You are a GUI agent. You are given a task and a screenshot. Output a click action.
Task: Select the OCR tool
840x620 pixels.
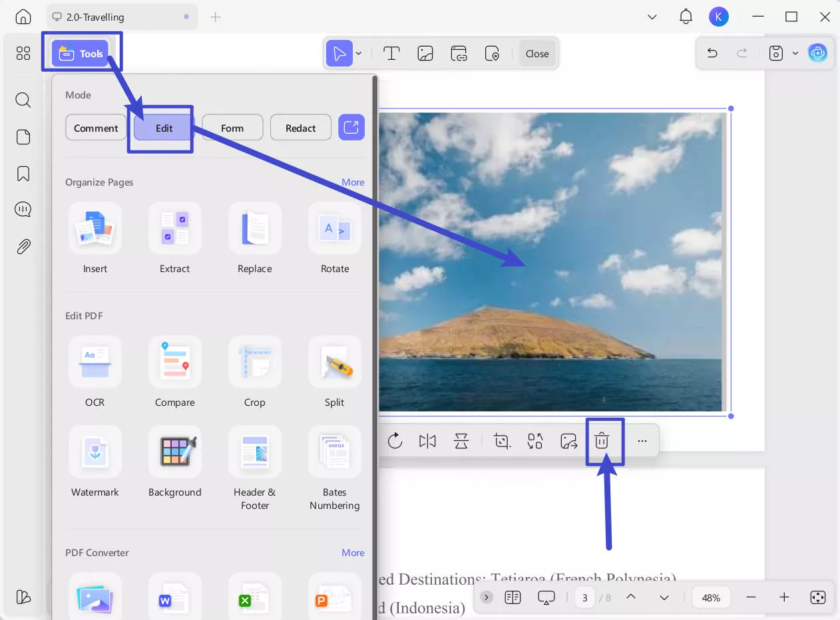coord(95,363)
